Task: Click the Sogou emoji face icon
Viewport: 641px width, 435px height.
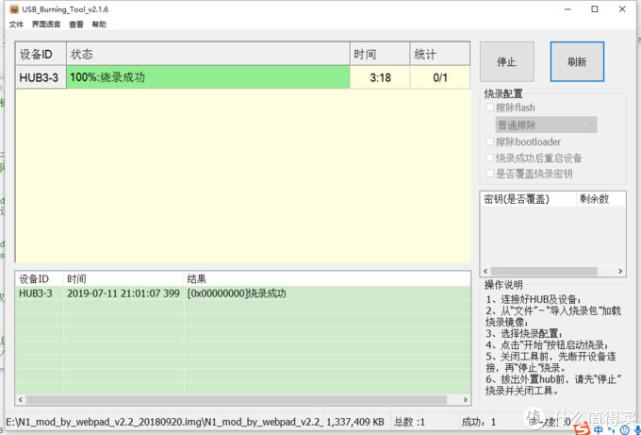Action: (625, 430)
